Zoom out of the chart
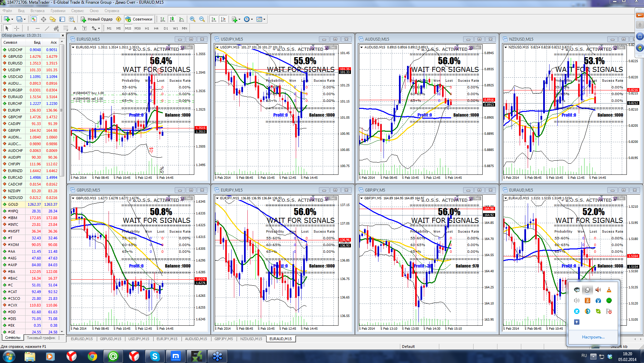This screenshot has width=644, height=363. tap(202, 19)
